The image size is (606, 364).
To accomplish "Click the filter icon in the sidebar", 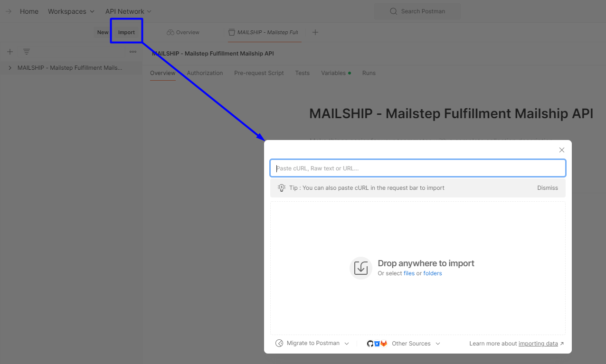I will [x=27, y=52].
